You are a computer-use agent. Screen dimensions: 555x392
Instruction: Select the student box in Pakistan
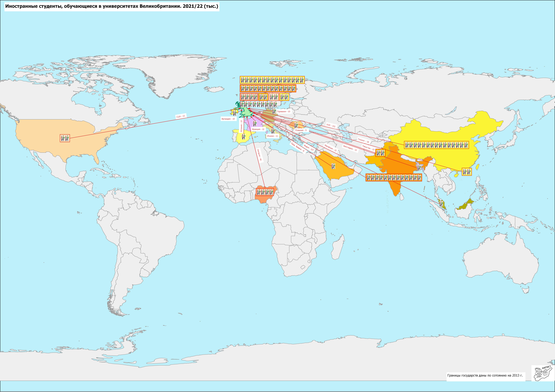tap(380, 153)
